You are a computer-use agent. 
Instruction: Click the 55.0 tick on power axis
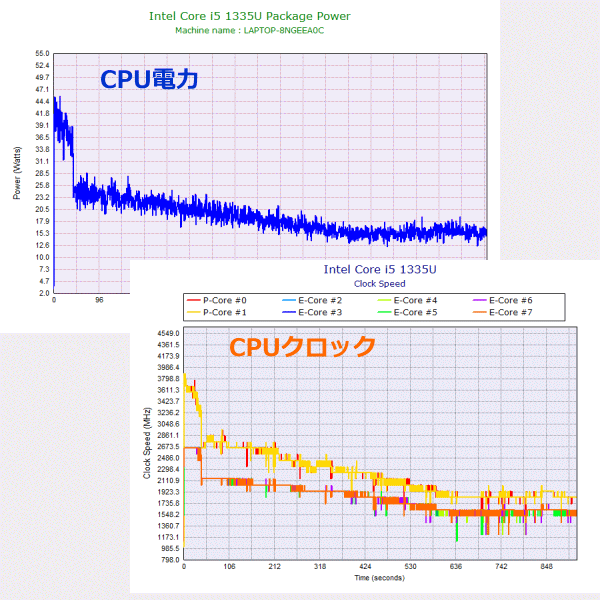[41, 53]
